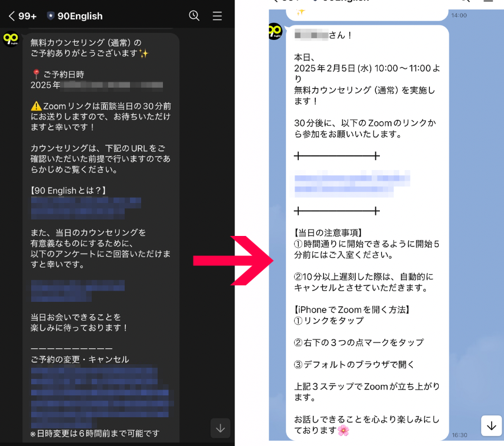The image size is (504, 446).
Task: Tap 99+ unread count in dark header
Action: click(x=27, y=16)
